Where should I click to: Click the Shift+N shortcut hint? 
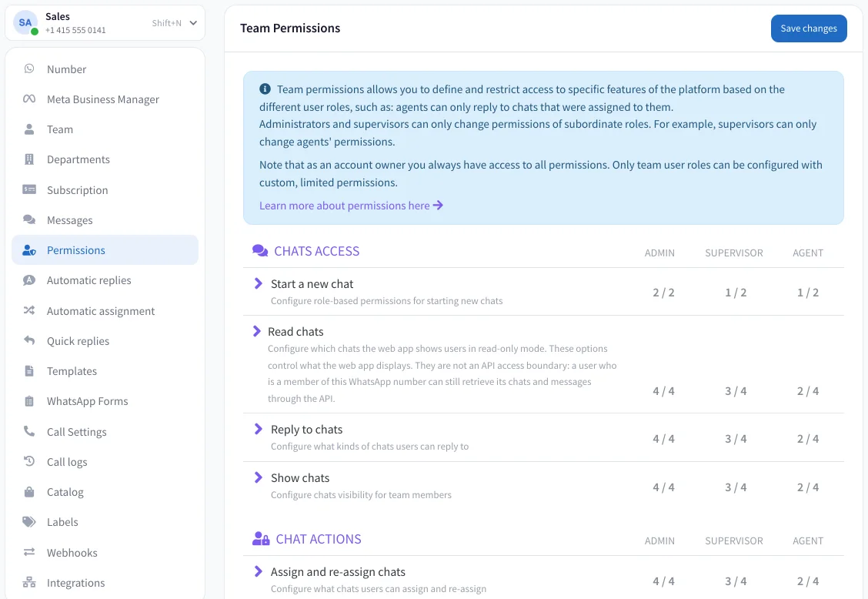click(x=167, y=23)
